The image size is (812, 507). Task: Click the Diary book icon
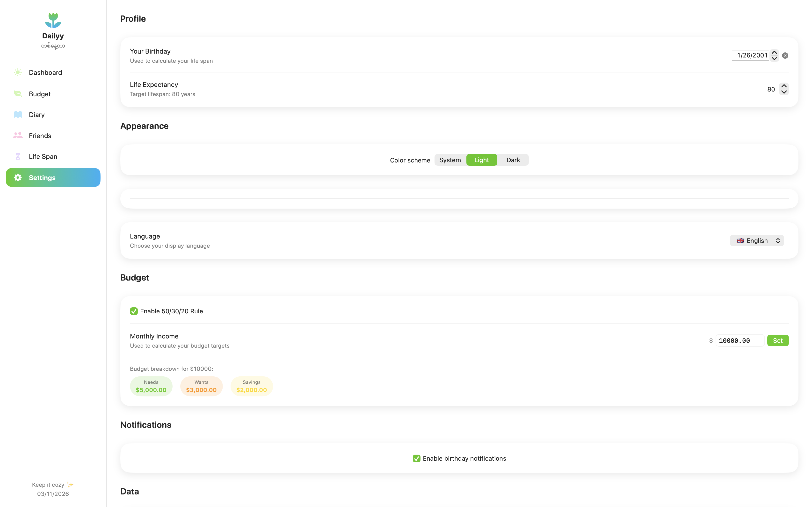(x=18, y=115)
